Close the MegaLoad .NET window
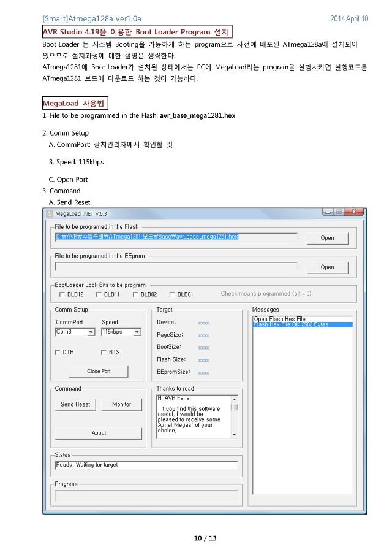The height and width of the screenshot is (555, 392). 354,212
